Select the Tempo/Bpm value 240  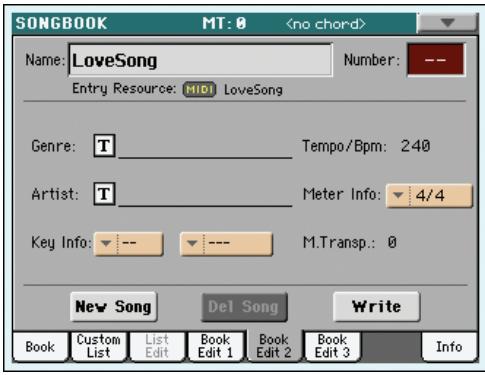click(x=415, y=146)
